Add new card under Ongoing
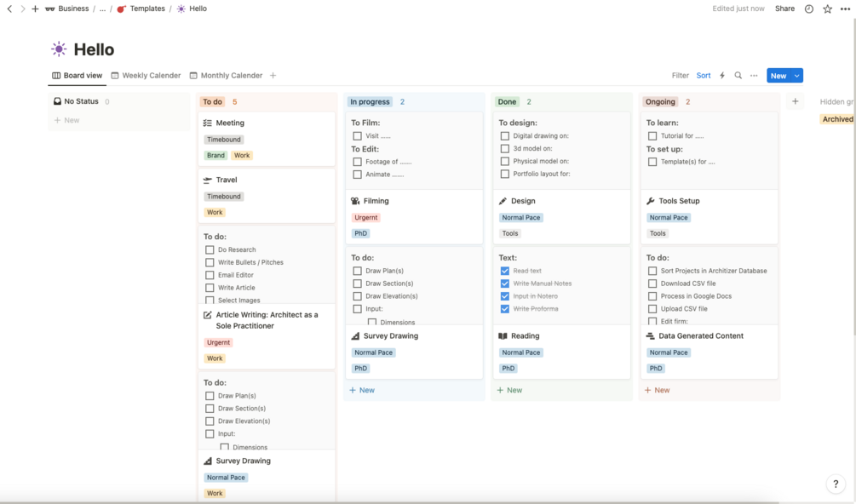Screen dimensions: 856x504 [657, 390]
